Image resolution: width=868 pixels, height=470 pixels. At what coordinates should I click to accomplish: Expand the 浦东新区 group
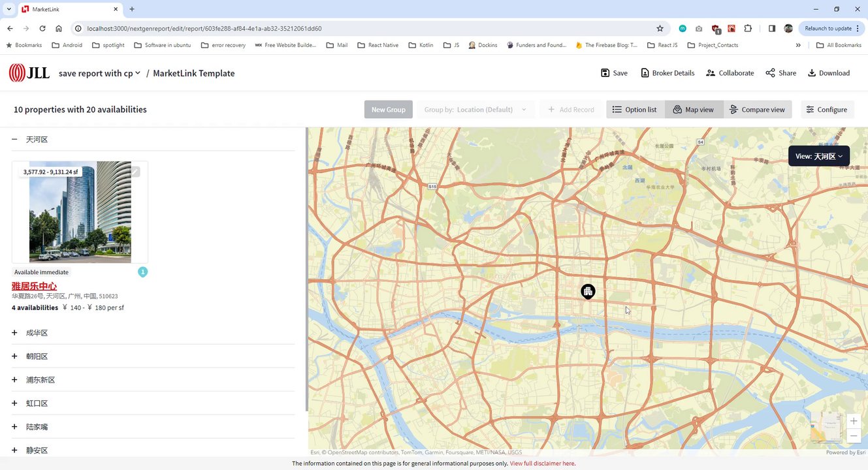[14, 380]
